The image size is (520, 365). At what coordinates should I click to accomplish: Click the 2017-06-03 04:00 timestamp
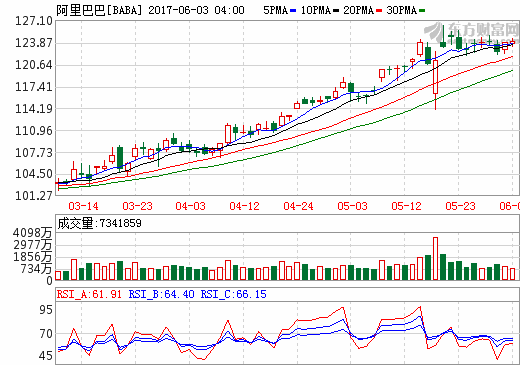point(196,10)
